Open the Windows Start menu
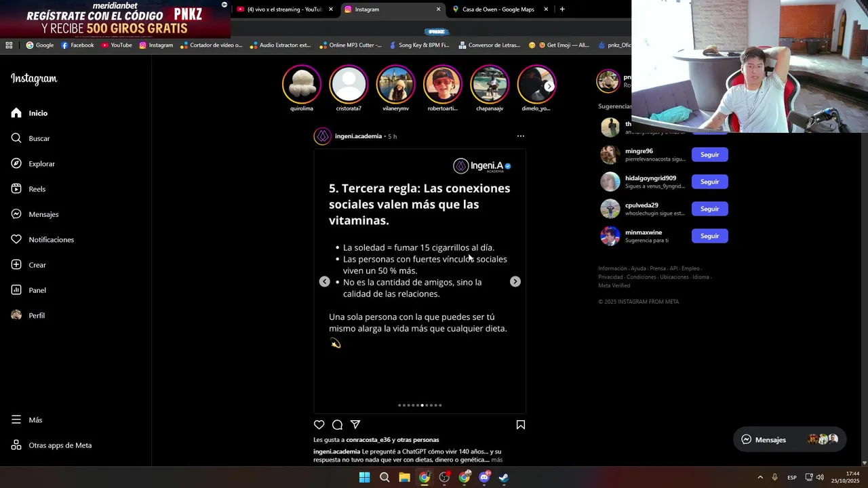This screenshot has height=488, width=868. [x=364, y=477]
